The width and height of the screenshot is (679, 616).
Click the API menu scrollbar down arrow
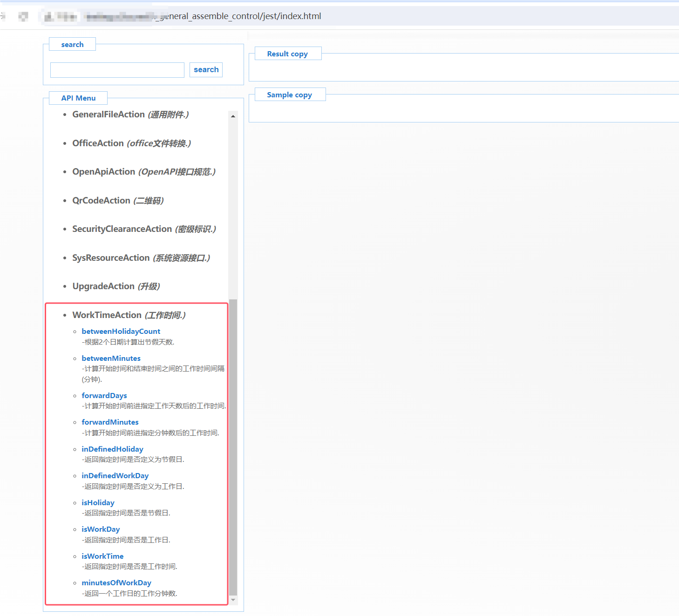(233, 600)
